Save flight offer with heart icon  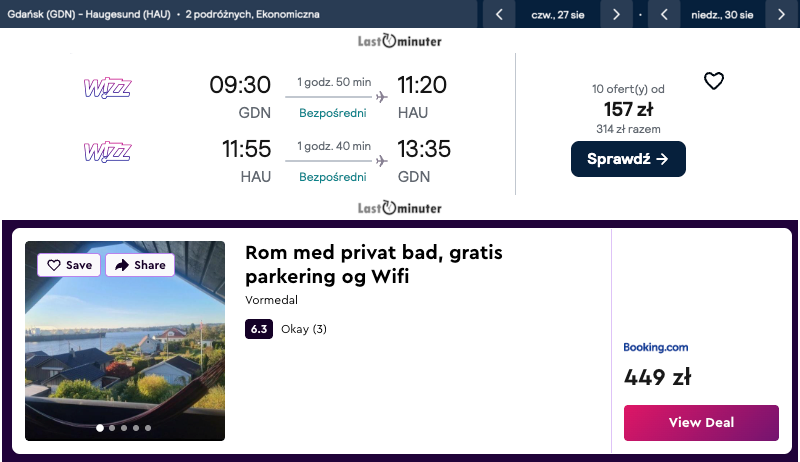pyautogui.click(x=713, y=82)
